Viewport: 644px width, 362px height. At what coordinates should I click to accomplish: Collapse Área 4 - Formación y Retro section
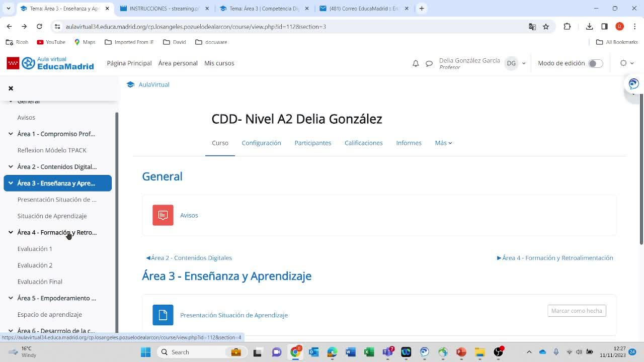(11, 232)
